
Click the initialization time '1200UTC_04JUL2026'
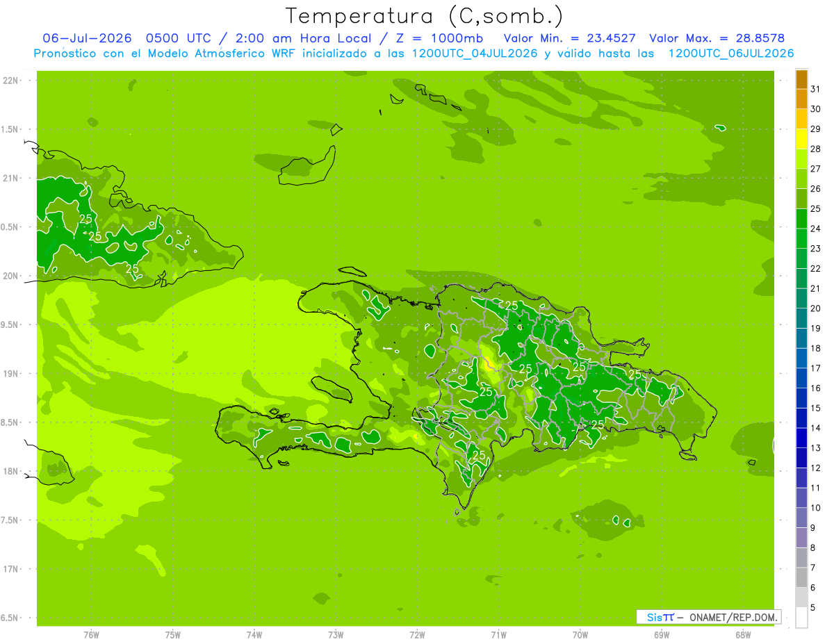pyautogui.click(x=475, y=53)
